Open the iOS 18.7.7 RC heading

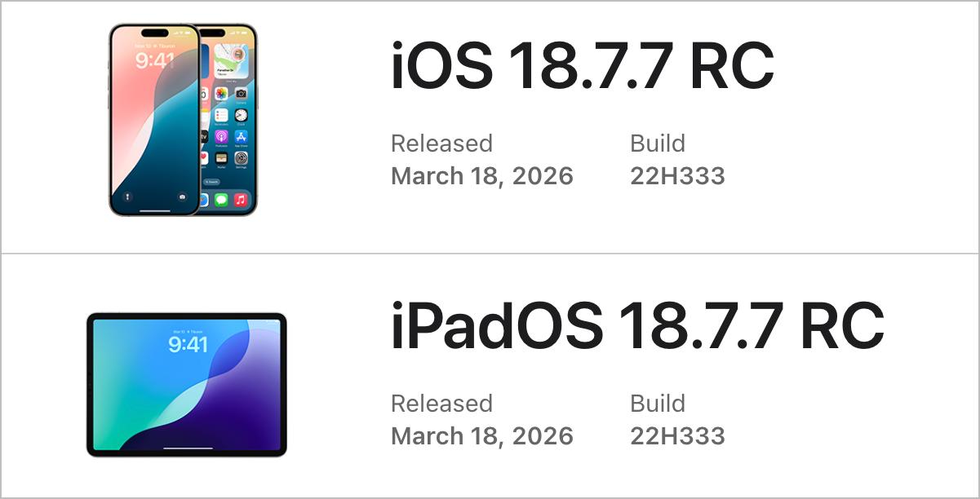[x=582, y=67]
